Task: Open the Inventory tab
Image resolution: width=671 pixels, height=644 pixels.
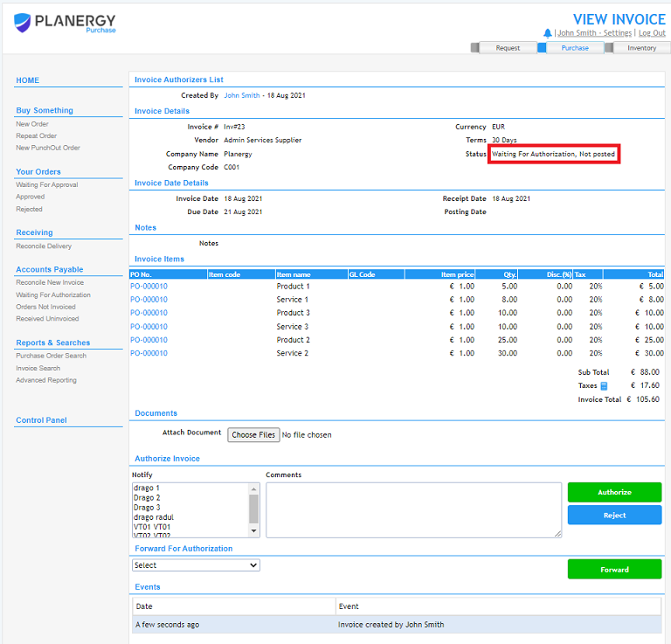Action: [x=641, y=48]
